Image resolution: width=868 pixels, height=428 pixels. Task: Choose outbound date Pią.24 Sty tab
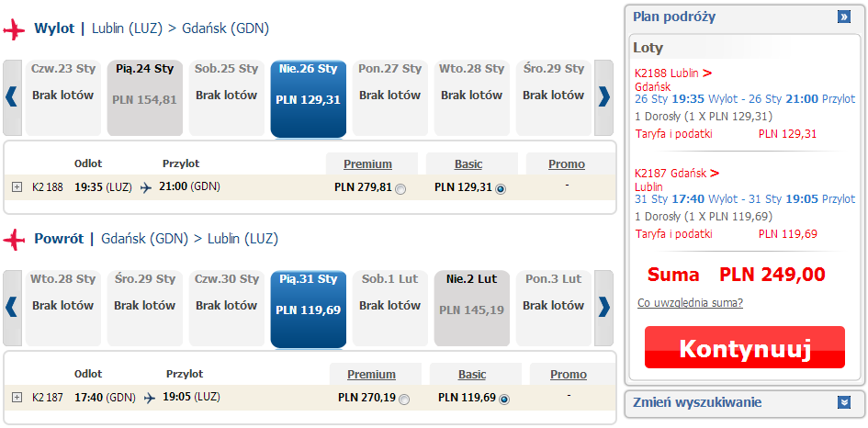pyautogui.click(x=144, y=98)
